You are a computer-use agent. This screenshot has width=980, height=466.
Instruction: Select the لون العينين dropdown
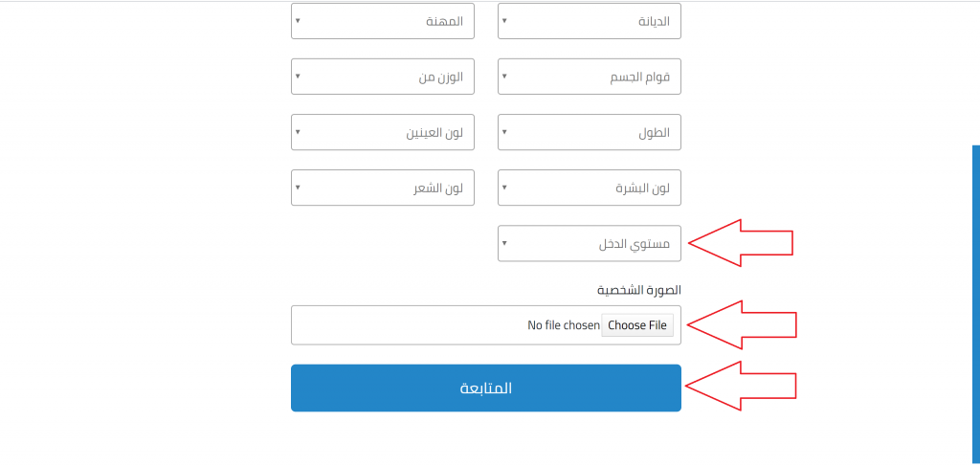383,132
